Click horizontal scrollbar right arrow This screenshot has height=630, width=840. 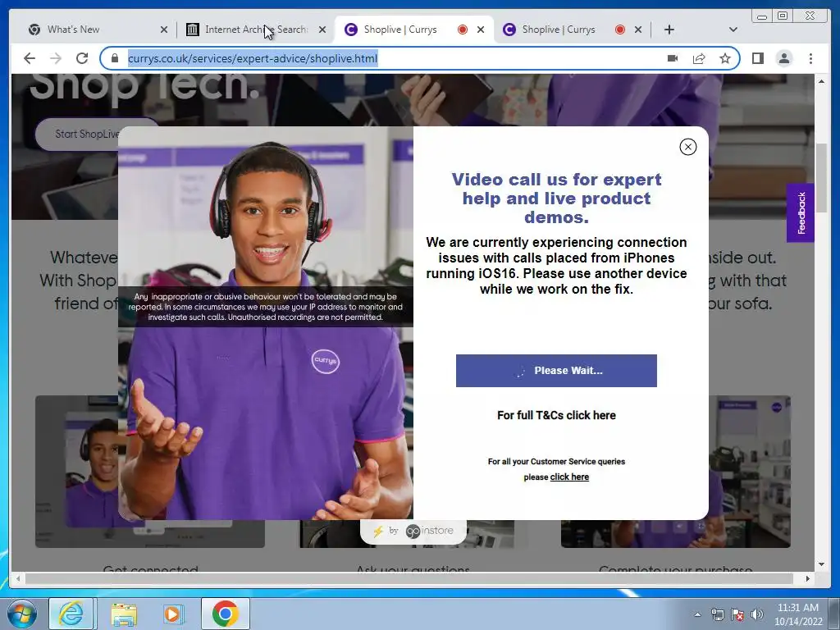[x=808, y=578]
